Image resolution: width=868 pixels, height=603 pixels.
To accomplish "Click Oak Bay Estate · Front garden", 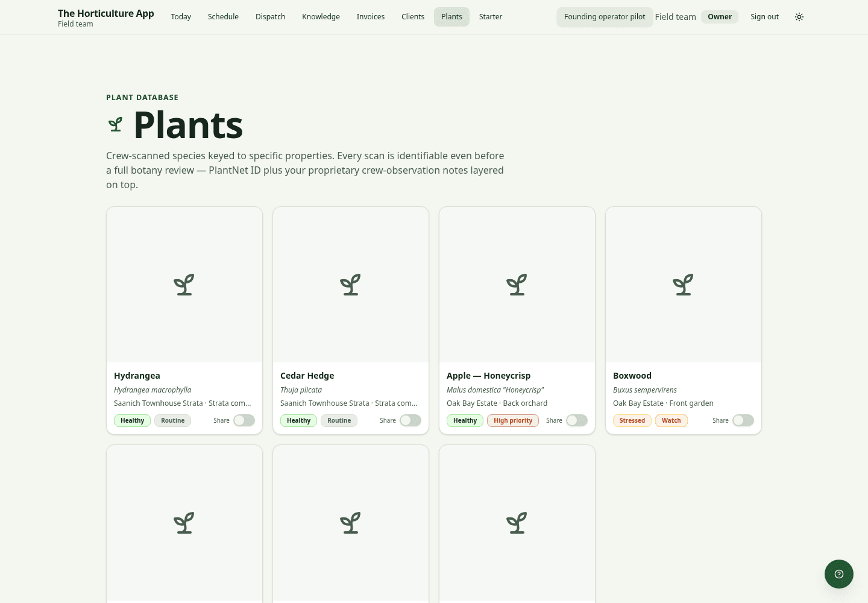I will click(x=663, y=403).
